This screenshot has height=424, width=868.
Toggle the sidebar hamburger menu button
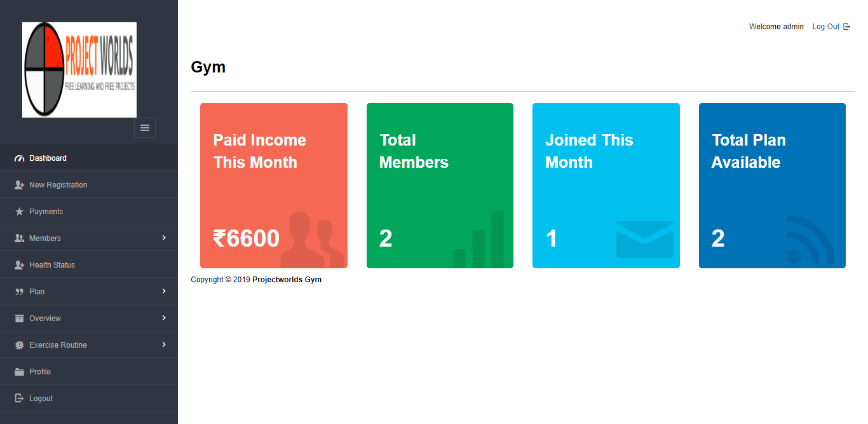[x=145, y=128]
